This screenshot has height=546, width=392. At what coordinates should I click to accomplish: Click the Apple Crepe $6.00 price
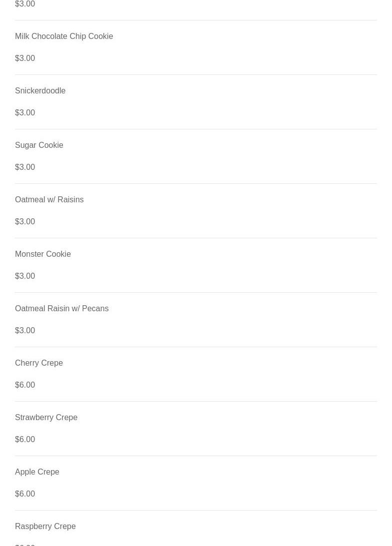point(25,494)
